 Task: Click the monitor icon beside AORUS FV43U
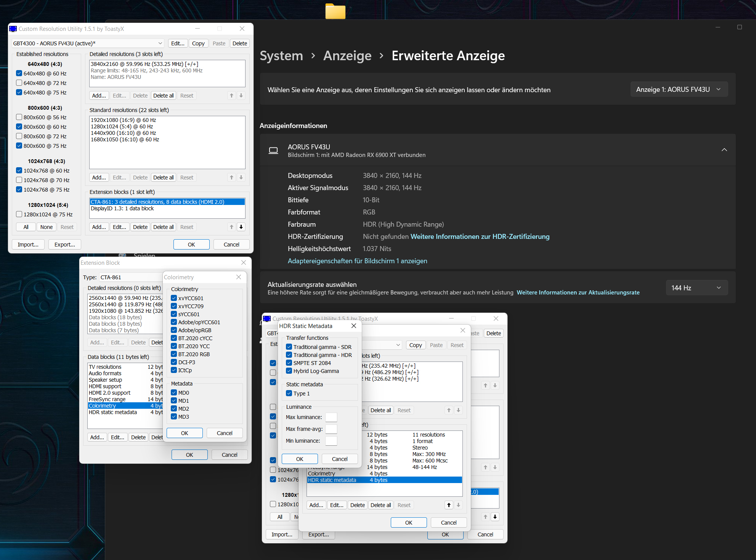(x=273, y=150)
